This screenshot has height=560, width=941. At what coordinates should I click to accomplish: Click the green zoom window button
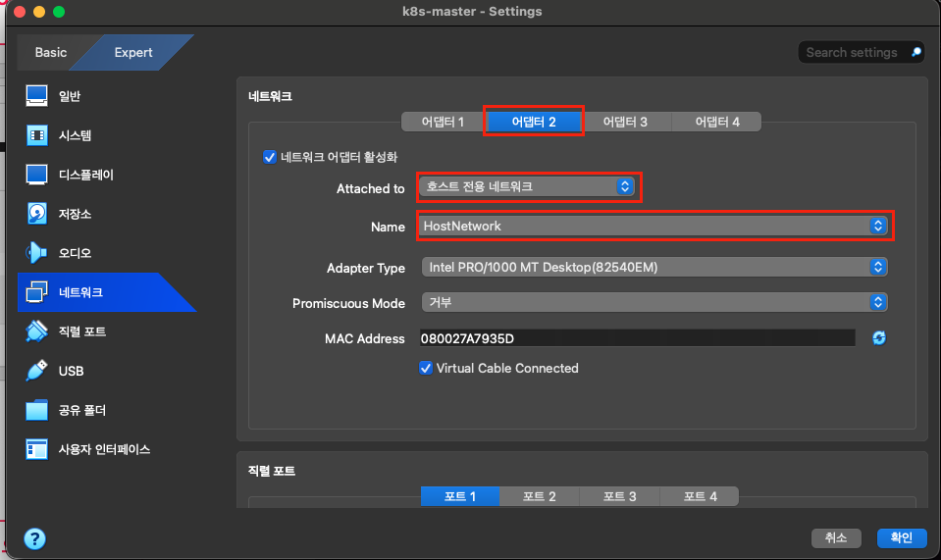click(59, 12)
